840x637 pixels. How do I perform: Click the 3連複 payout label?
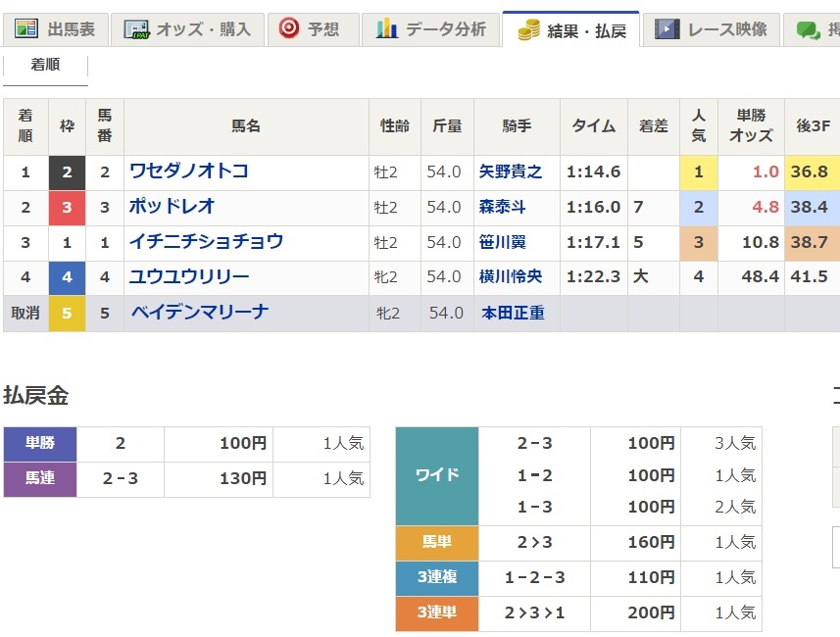click(x=437, y=578)
